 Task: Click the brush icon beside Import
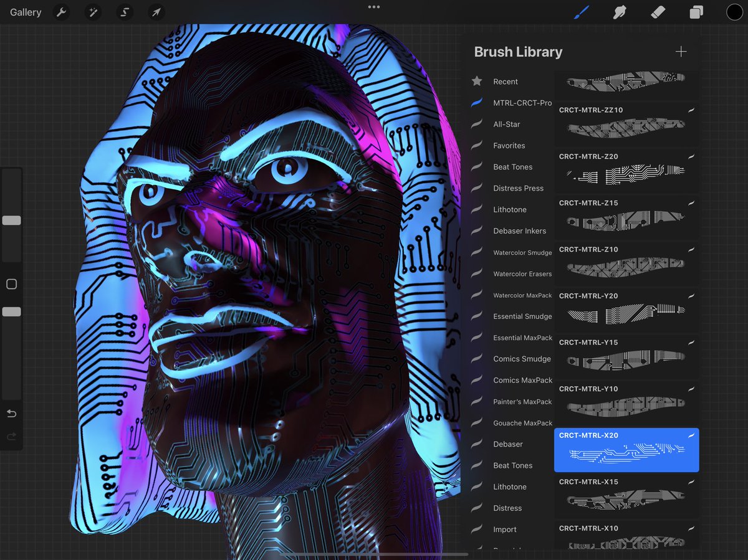477,529
